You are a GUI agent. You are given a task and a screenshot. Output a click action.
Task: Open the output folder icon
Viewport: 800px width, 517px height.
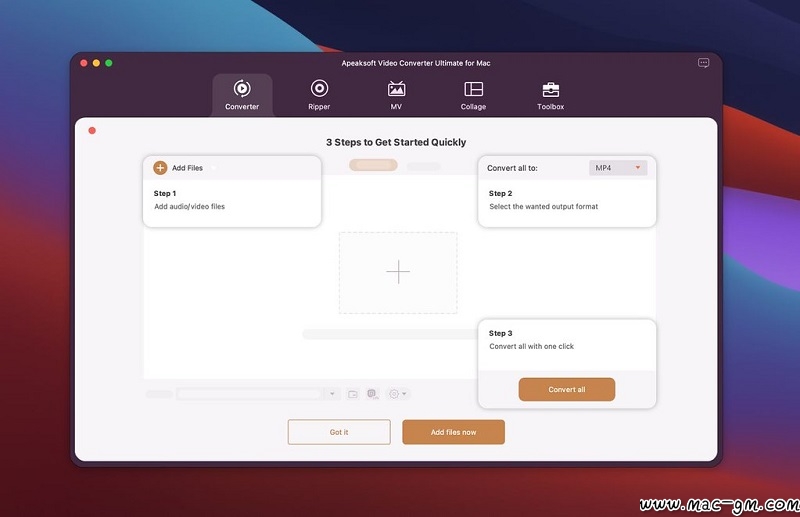point(353,394)
